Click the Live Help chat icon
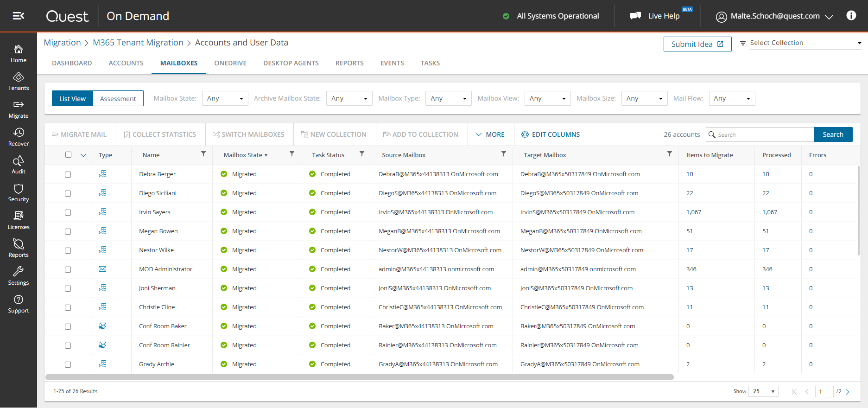The height and width of the screenshot is (408, 868). pos(635,16)
